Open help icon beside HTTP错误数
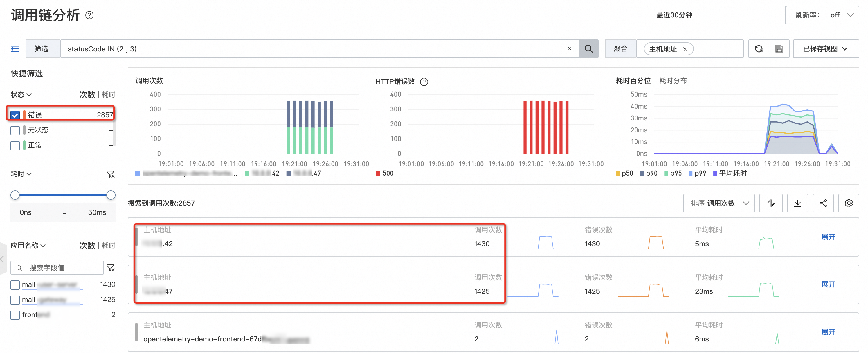Image resolution: width=868 pixels, height=353 pixels. pos(424,82)
